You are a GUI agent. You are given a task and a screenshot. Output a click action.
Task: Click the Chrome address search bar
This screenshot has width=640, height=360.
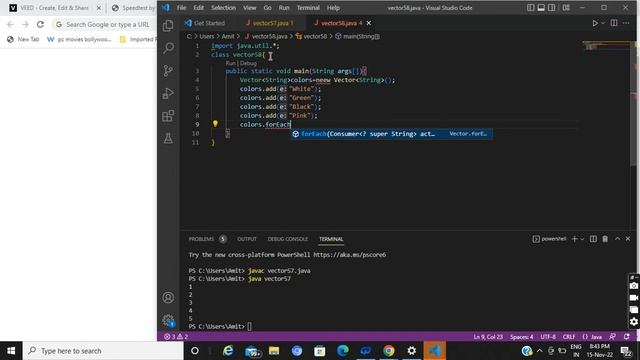click(105, 24)
